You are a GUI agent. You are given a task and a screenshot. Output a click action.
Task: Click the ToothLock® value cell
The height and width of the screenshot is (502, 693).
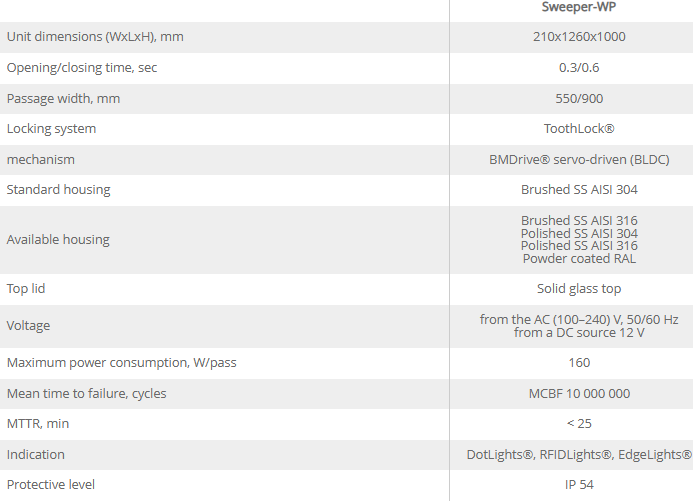pos(579,129)
